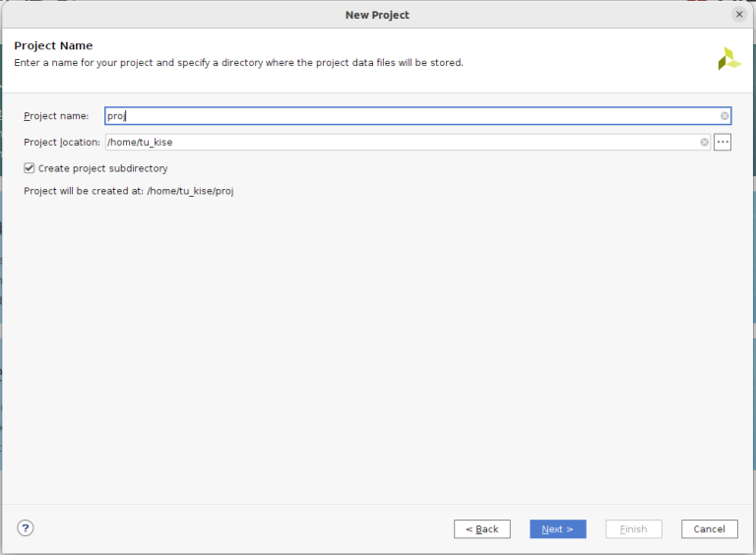756x555 pixels.
Task: Click the greyed-out Finish button
Action: pos(633,529)
